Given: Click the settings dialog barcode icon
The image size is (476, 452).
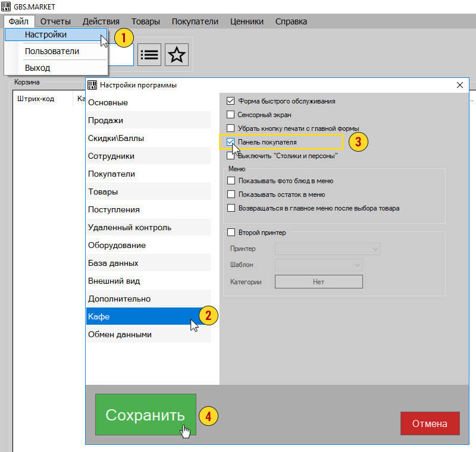Looking at the screenshot, I should coord(92,85).
